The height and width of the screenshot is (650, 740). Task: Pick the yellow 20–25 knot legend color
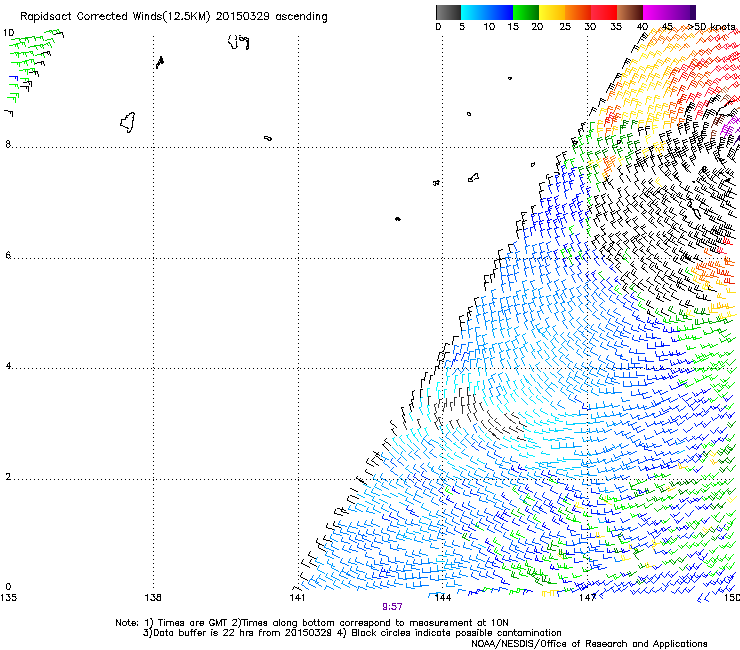point(552,12)
